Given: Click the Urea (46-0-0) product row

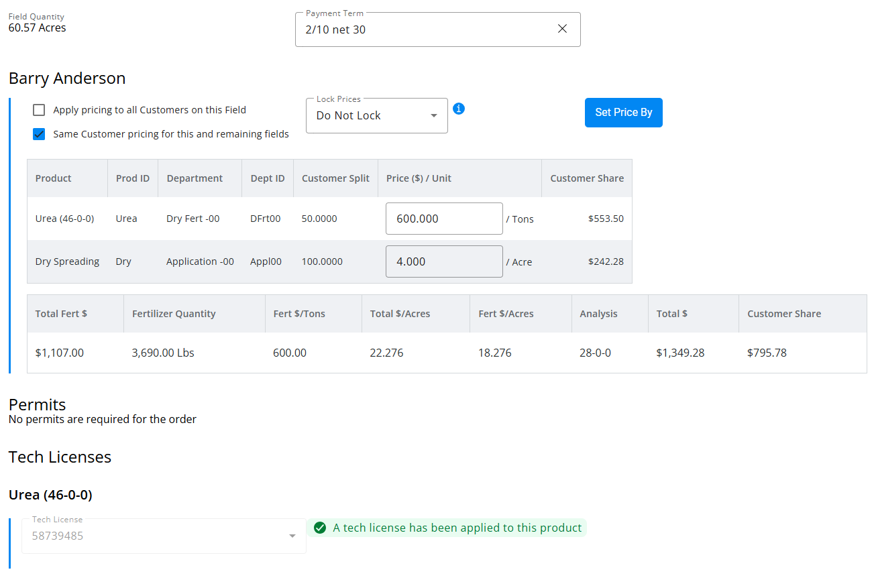Looking at the screenshot, I should pos(64,219).
